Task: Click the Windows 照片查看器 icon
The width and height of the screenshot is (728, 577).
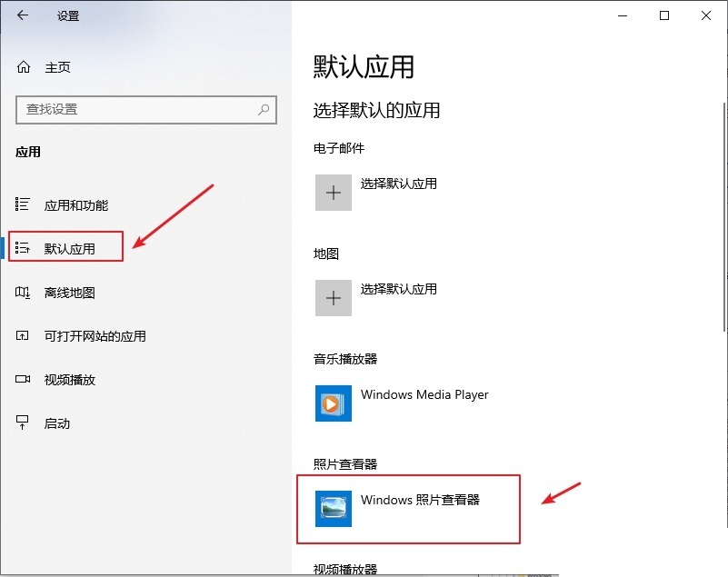Action: [334, 509]
